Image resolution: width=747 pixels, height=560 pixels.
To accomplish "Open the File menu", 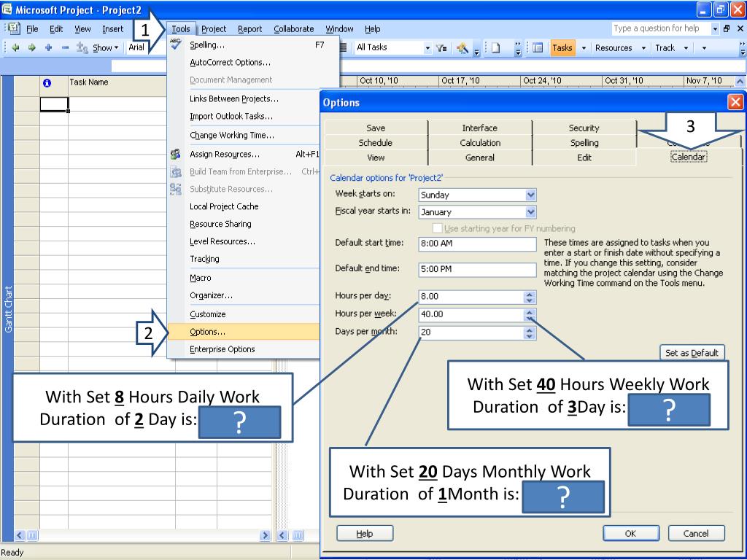I will pos(32,29).
